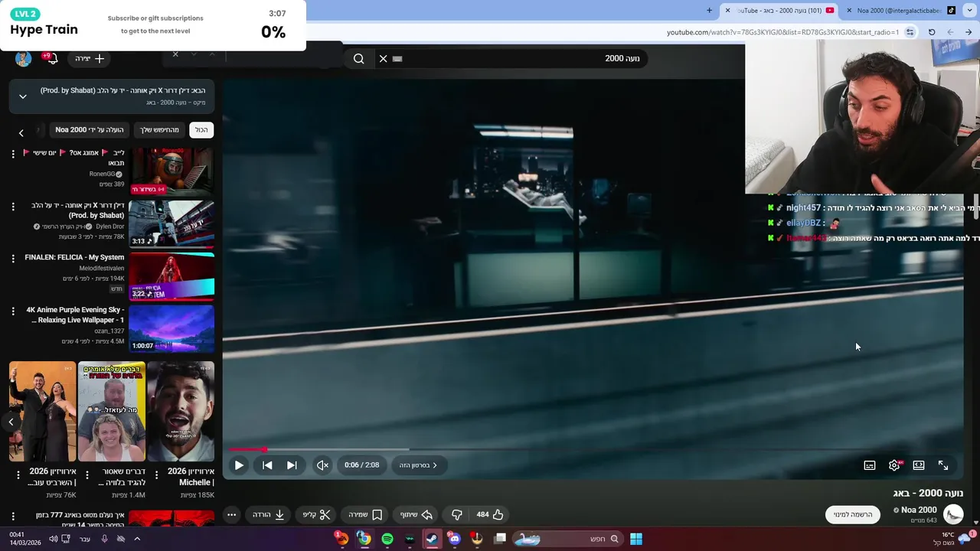Open the weather widget showing 16°C

953,539
